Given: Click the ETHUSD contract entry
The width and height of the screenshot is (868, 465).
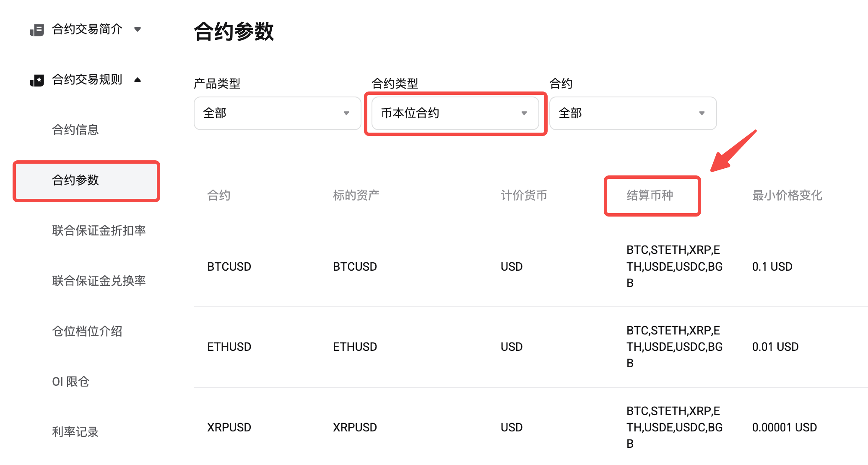Looking at the screenshot, I should point(229,347).
